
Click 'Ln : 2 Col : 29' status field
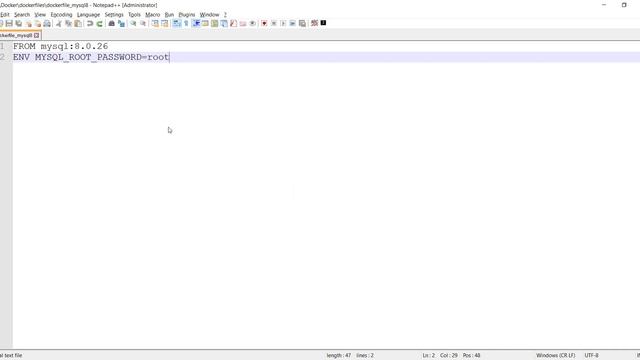point(440,356)
